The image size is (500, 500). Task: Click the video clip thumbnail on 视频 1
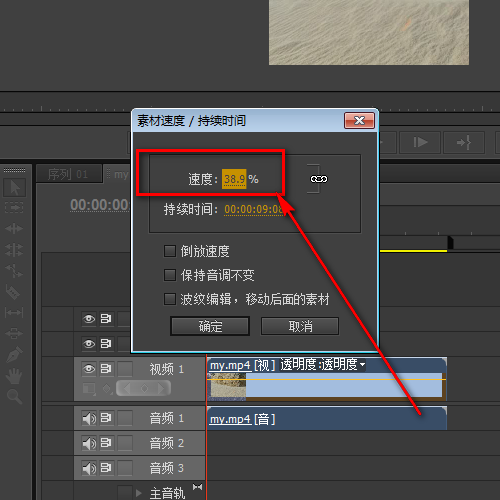[227, 385]
